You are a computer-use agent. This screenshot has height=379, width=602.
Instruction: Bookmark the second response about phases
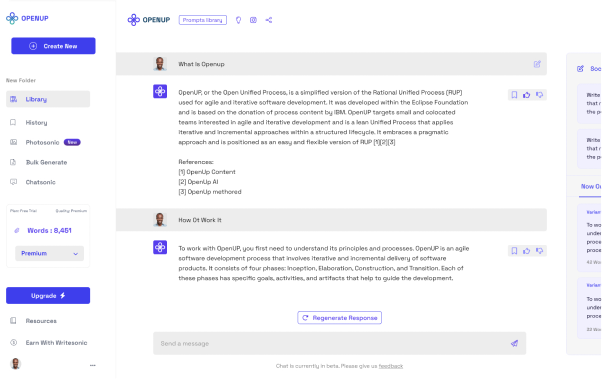tap(514, 251)
